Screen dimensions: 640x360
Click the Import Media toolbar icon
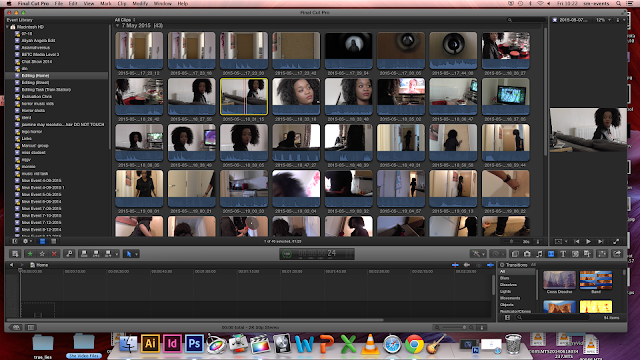pos(15,254)
